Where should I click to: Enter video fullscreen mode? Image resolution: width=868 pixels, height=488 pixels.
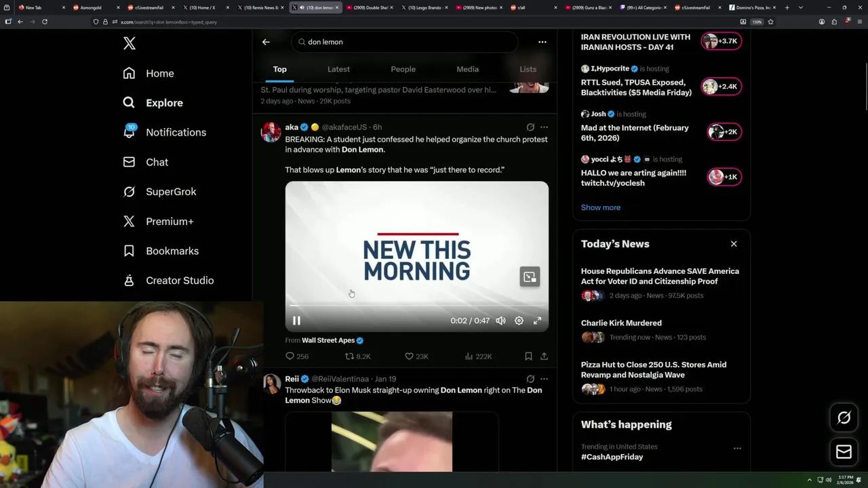537,321
